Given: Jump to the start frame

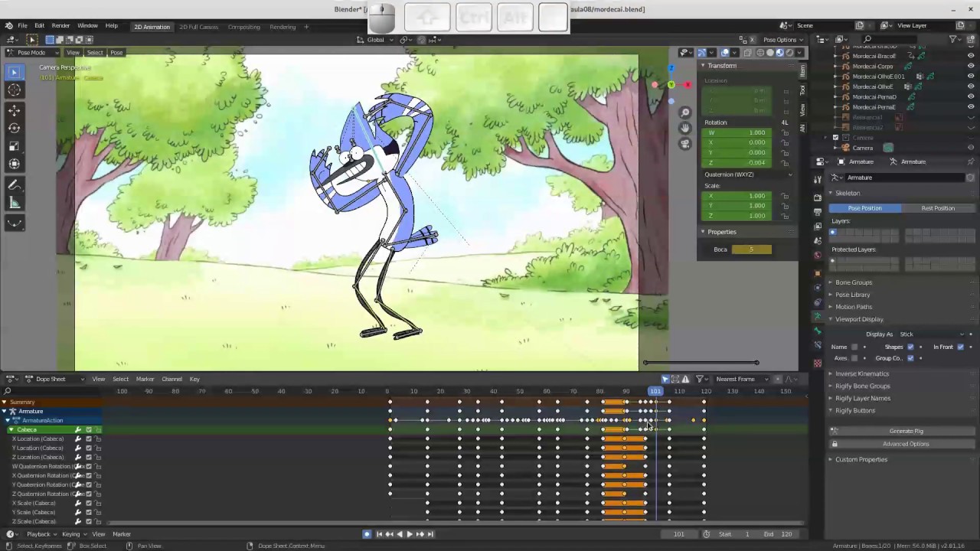Looking at the screenshot, I should point(379,534).
